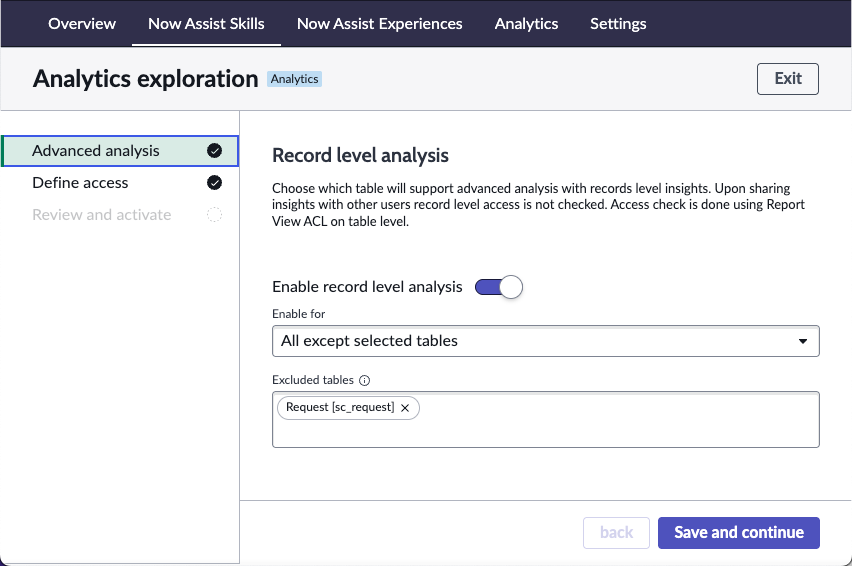Select the Advanced analysis step
Viewport: 852px width, 566px height.
point(120,151)
